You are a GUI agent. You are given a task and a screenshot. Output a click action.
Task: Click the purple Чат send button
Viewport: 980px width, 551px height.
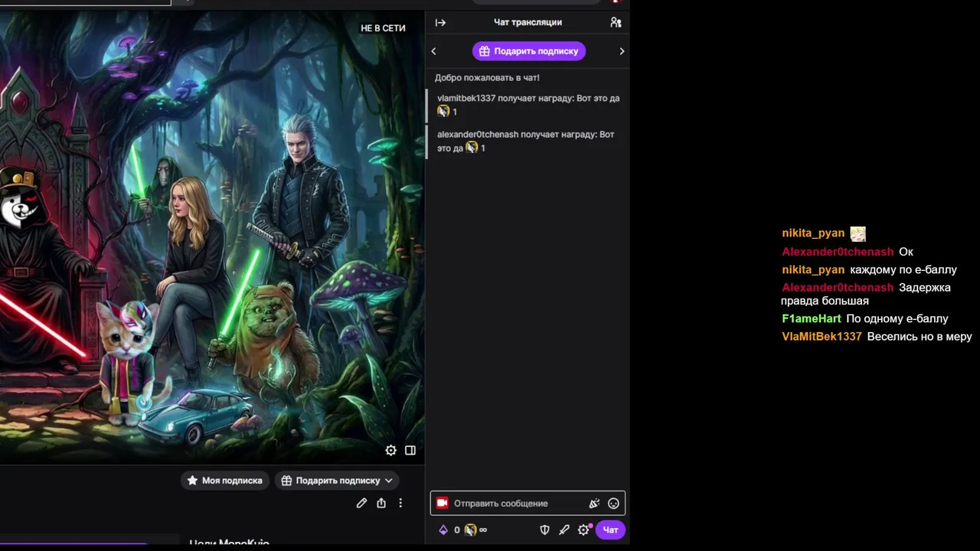pyautogui.click(x=610, y=530)
